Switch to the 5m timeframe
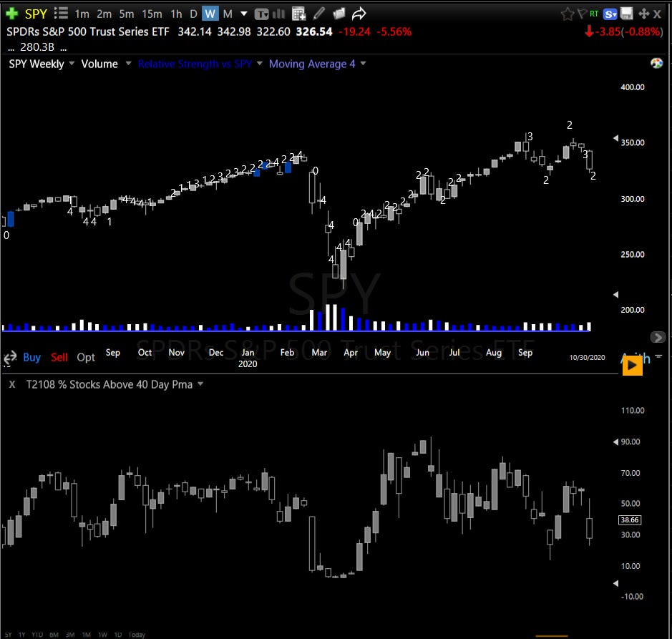The image size is (672, 639). click(x=127, y=14)
